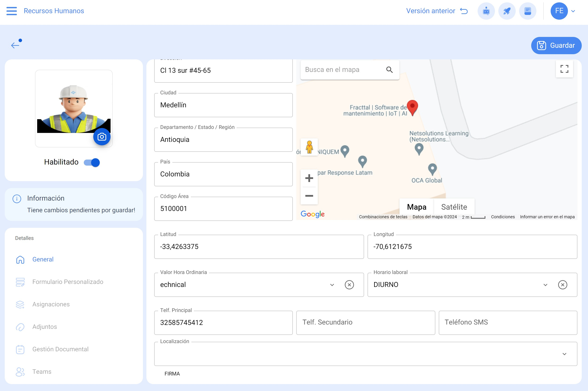
Task: Click the UNIQUEM map pin
Action: [x=345, y=151]
